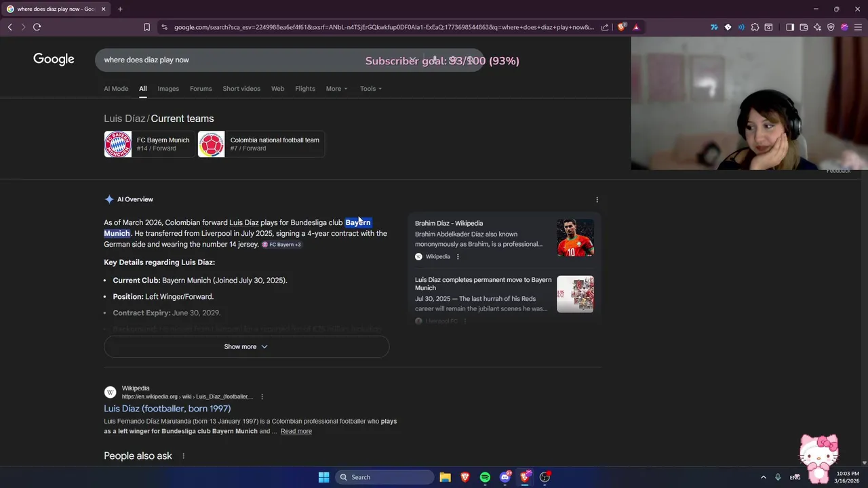Open the Brave Wallet icon
This screenshot has height=488, width=868.
804,27
